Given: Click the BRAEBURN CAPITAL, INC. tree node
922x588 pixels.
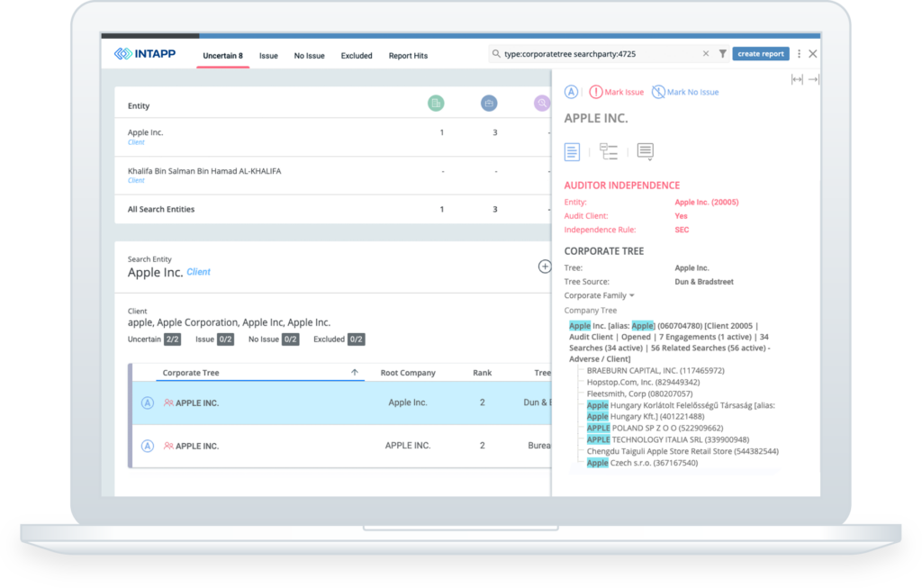Looking at the screenshot, I should click(x=655, y=370).
